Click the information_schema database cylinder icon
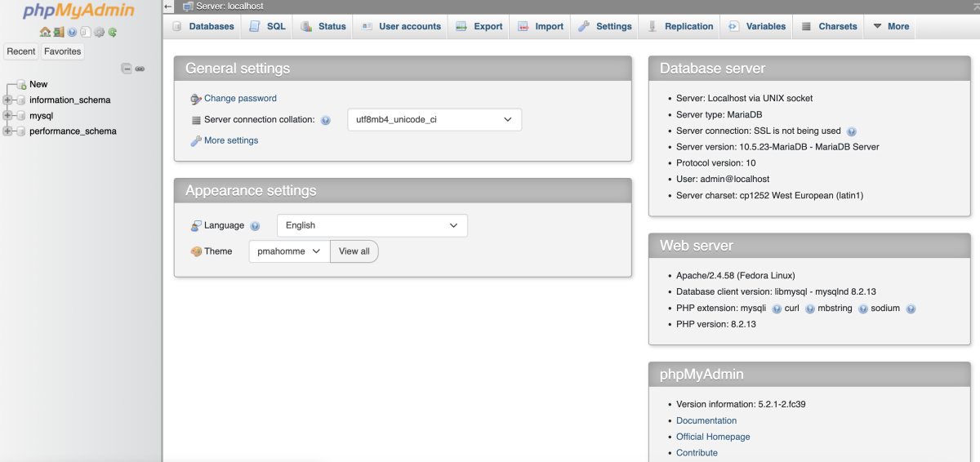The height and width of the screenshot is (462, 980). [x=21, y=100]
